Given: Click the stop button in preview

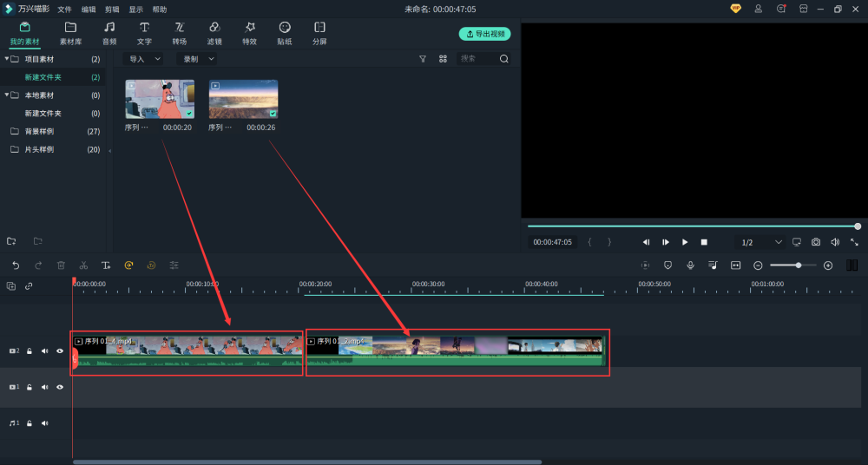Looking at the screenshot, I should pyautogui.click(x=704, y=242).
